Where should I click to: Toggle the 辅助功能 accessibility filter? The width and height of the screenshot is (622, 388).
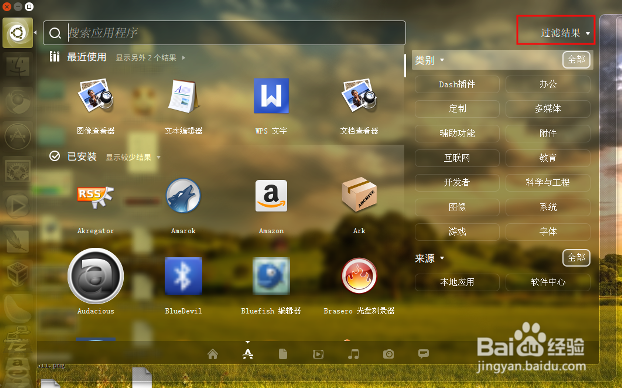coord(457,133)
